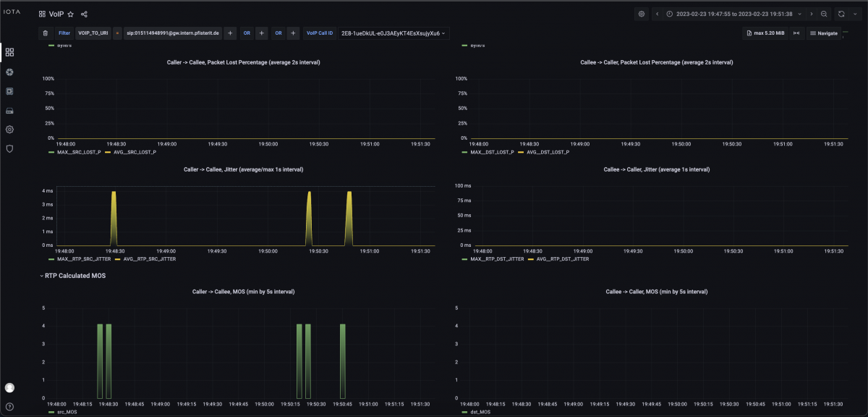The height and width of the screenshot is (417, 868).
Task: Click the max 5.20 MiB download button
Action: tap(765, 33)
